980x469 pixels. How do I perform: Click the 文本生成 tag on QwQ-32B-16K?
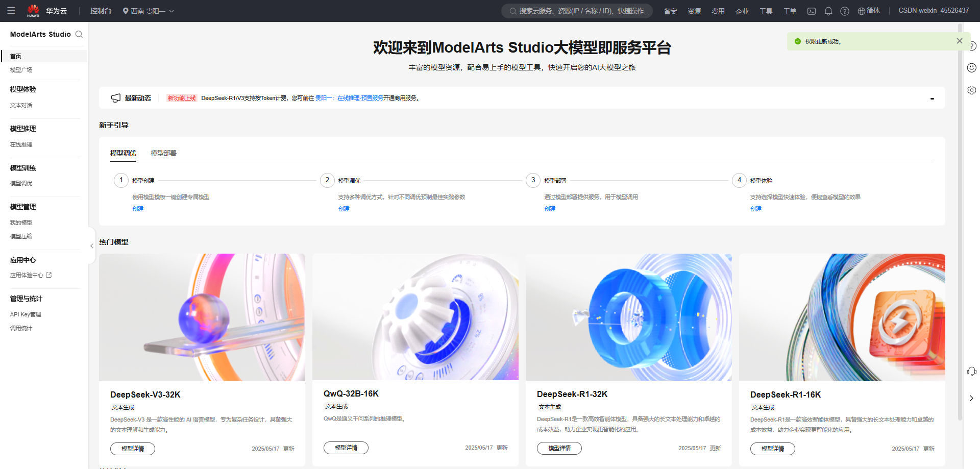tap(336, 406)
